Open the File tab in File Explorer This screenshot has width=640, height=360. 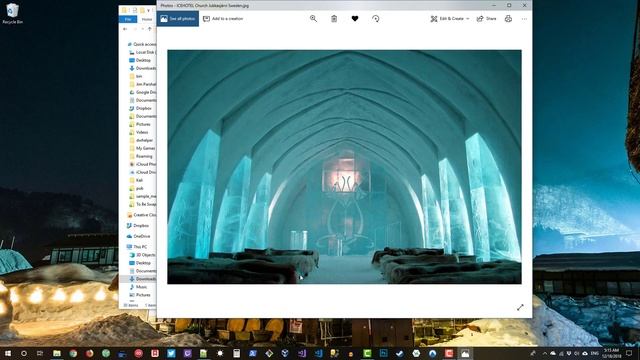(128, 19)
